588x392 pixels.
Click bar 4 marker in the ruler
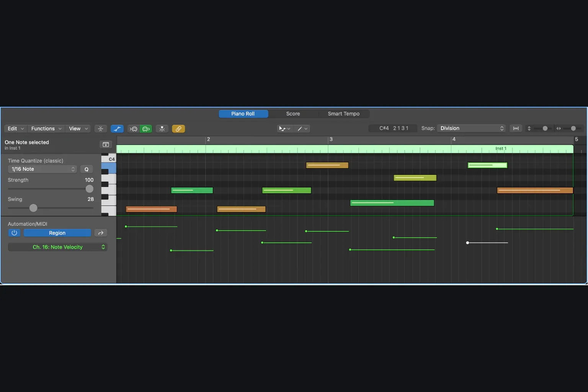point(454,139)
